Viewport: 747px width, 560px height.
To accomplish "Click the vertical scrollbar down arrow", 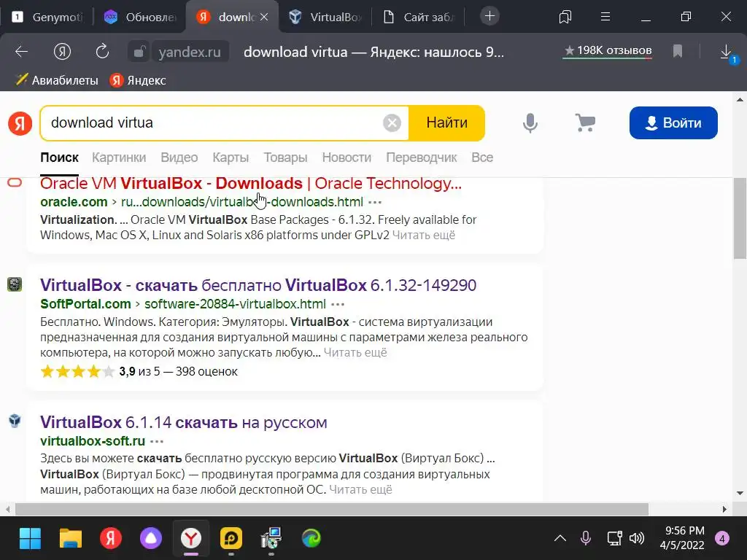I will (x=740, y=494).
